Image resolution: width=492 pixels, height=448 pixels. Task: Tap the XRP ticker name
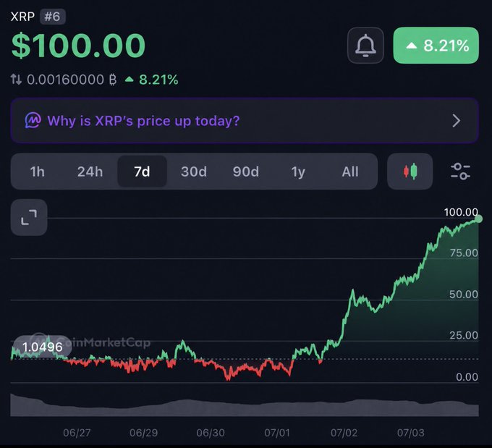22,17
